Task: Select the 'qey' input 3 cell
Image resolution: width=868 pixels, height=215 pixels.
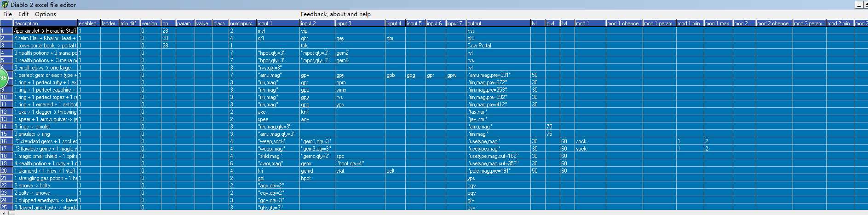Action: (360, 38)
